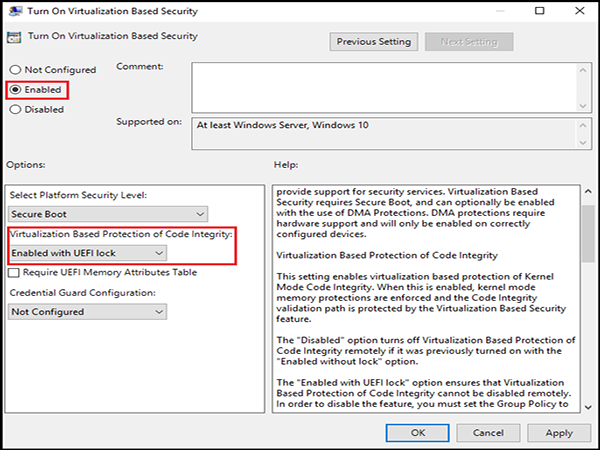This screenshot has height=450, width=600.
Task: Click the Previous Setting button
Action: point(374,42)
